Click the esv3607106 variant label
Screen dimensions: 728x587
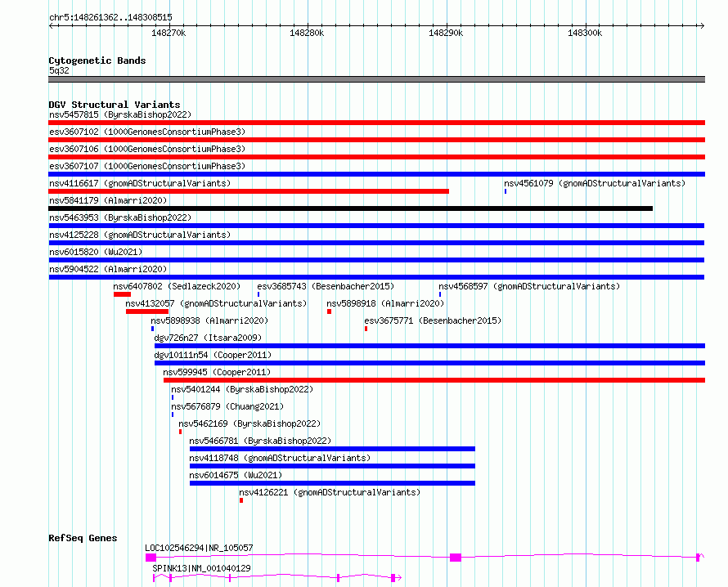pos(147,149)
